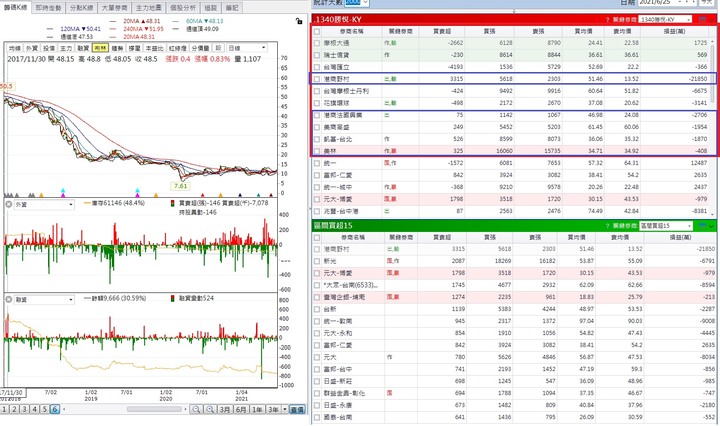The height and width of the screenshot is (426, 720).
Task: Open the 1340勝悅-KY 關鍵券商 dropdown
Action: pos(689,20)
